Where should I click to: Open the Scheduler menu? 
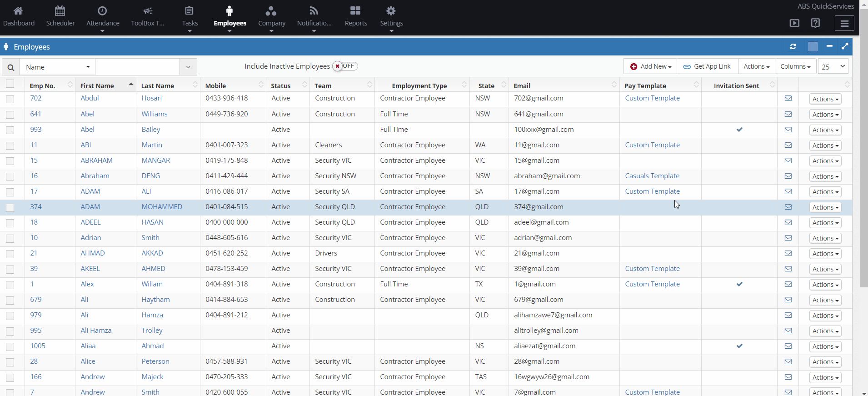60,16
